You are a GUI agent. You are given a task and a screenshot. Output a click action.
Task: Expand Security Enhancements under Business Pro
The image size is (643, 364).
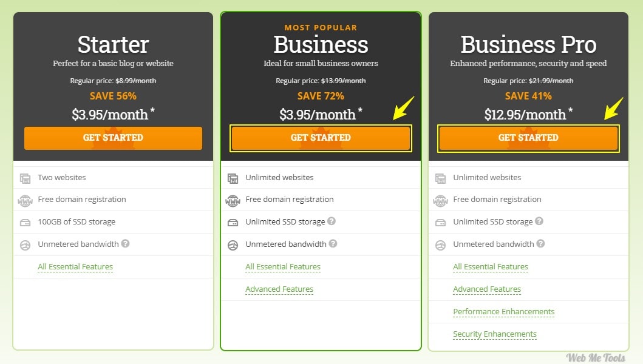coord(495,334)
